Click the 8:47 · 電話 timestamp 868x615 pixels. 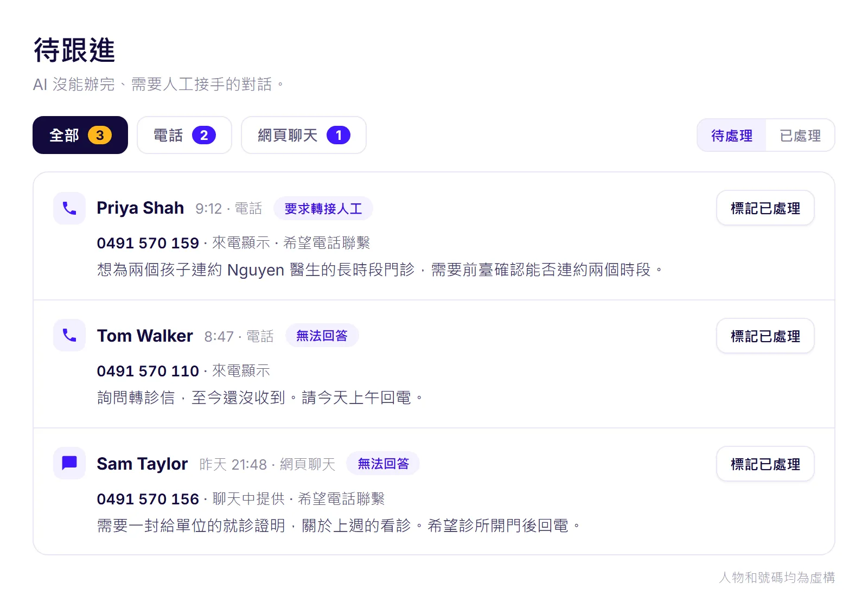coord(239,336)
